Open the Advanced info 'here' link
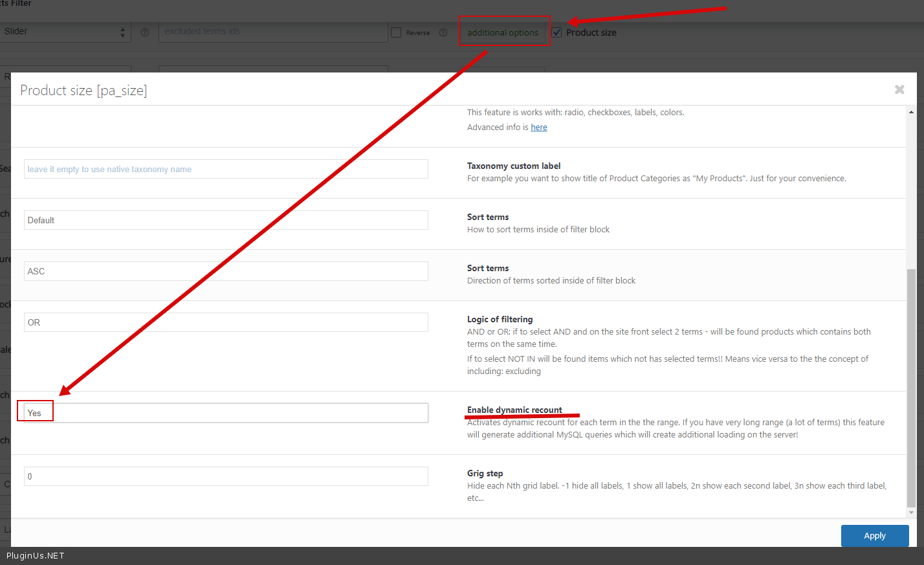The height and width of the screenshot is (565, 924). coord(538,127)
